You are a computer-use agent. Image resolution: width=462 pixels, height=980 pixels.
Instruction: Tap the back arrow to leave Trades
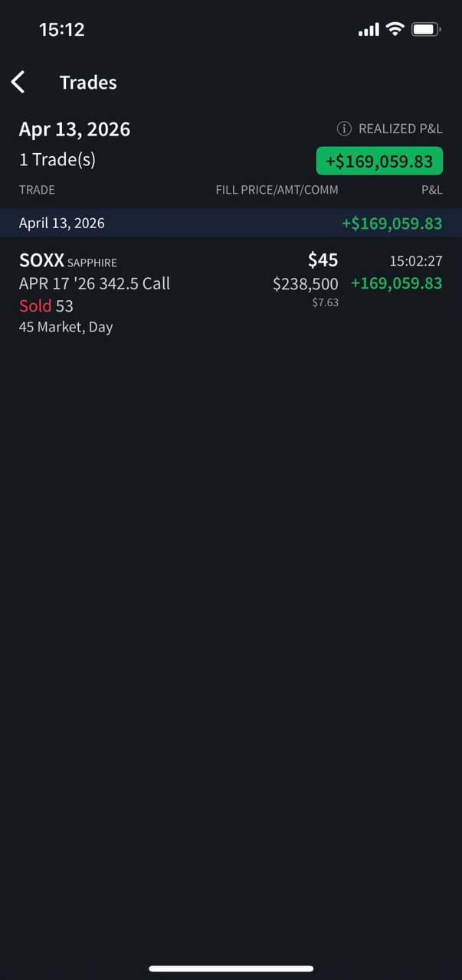pyautogui.click(x=19, y=83)
